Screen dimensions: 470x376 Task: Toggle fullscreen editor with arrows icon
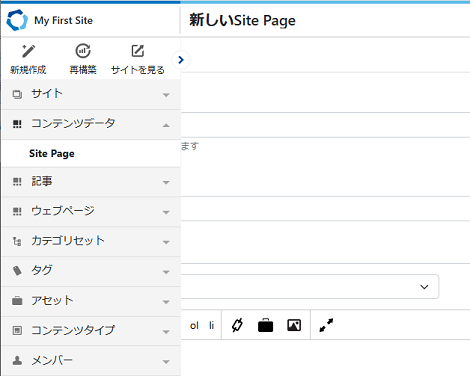(326, 325)
